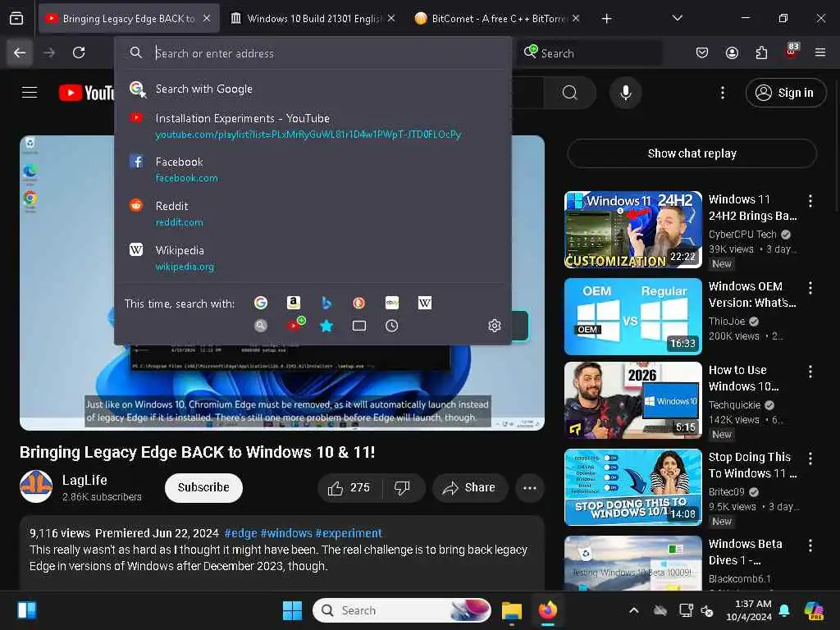Switch to Windows 10 Build 21301 tab
Viewport: 840px width, 630px height.
click(x=313, y=19)
